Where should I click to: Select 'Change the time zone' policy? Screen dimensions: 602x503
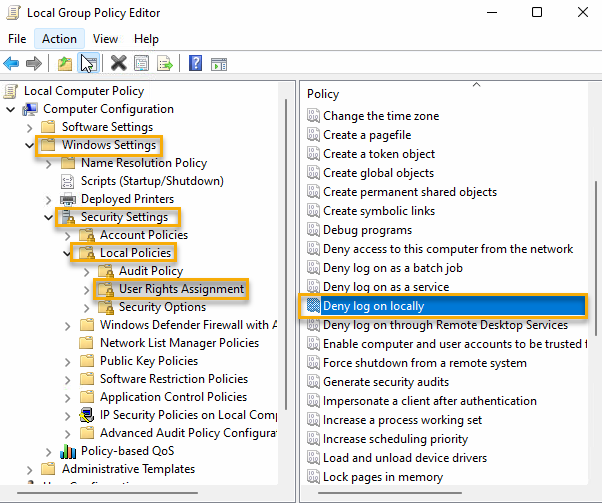coord(381,116)
